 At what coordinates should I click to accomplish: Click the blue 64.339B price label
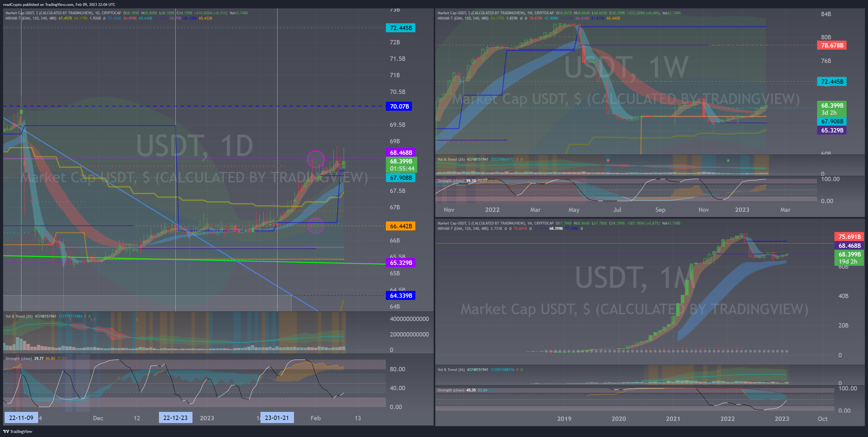click(401, 296)
